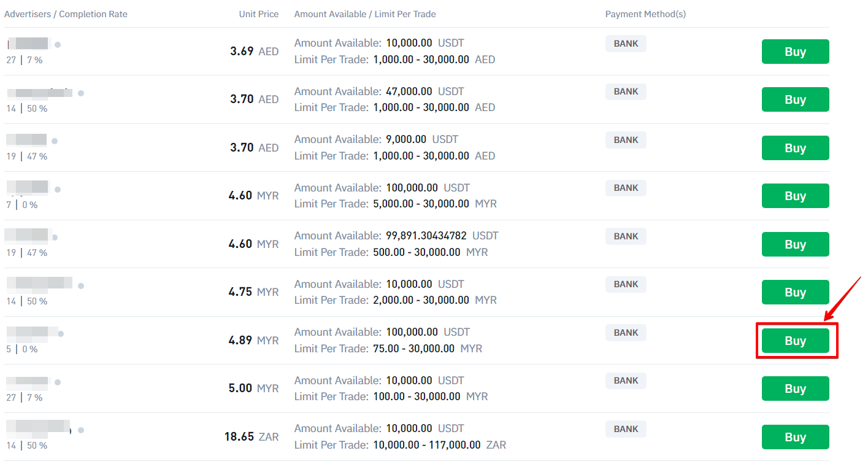Click Buy for the 4.75 MYR offer
The width and height of the screenshot is (868, 464).
(795, 292)
